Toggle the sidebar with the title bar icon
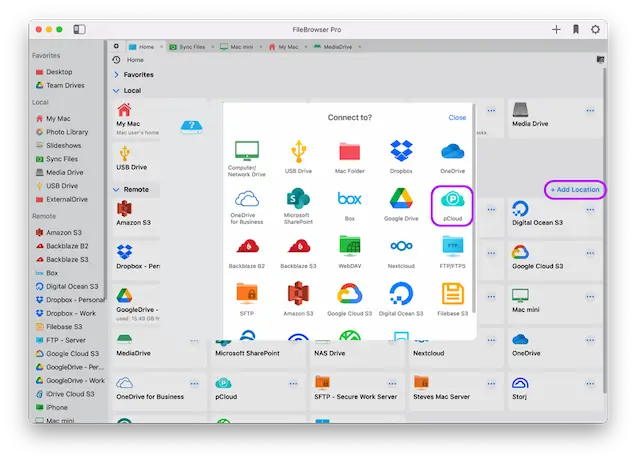The image size is (636, 461). coord(79,29)
